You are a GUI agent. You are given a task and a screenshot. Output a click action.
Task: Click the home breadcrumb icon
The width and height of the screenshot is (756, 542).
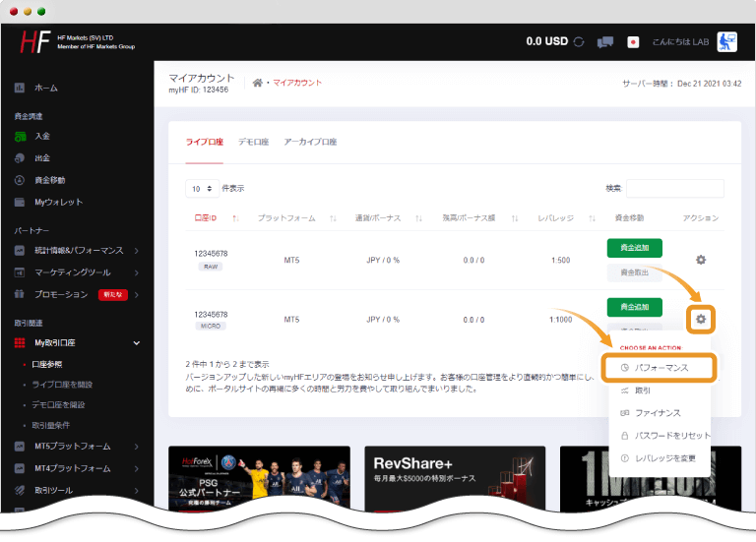point(258,83)
